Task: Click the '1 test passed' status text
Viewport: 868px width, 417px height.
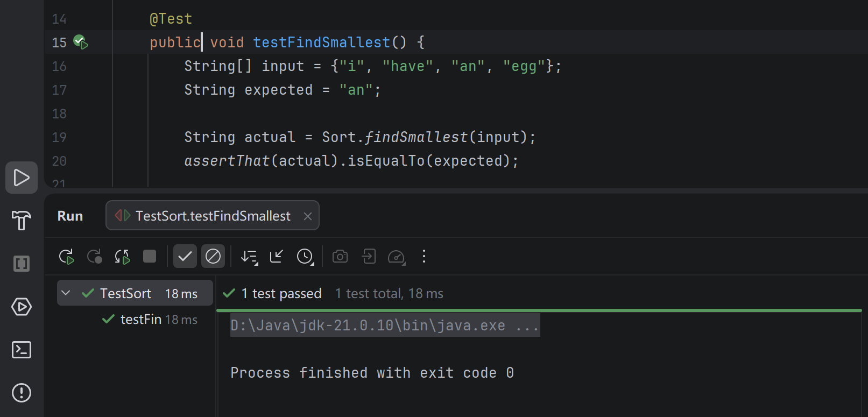Action: tap(281, 293)
